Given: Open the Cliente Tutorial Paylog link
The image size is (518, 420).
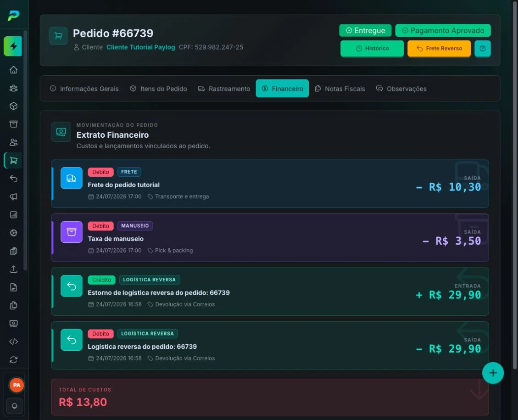Looking at the screenshot, I should tap(141, 47).
